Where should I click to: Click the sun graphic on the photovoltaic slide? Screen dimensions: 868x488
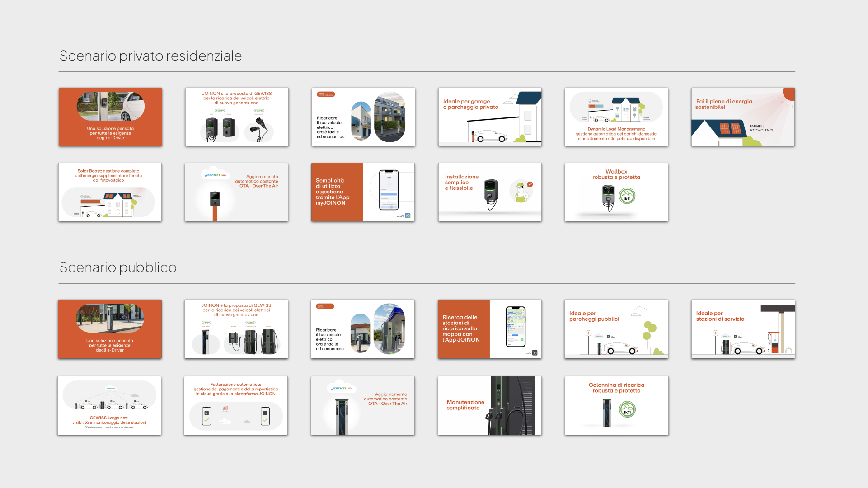[788, 94]
